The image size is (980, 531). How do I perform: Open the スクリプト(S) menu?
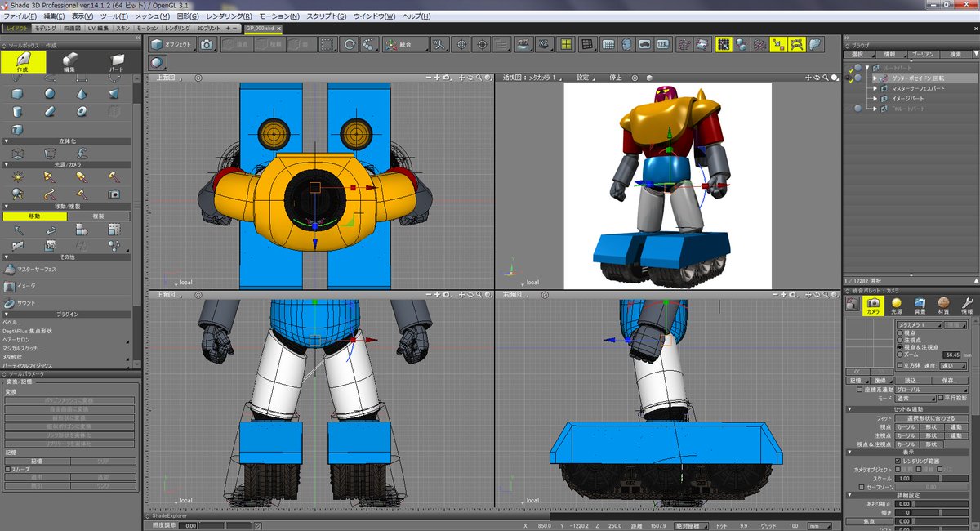click(x=326, y=16)
